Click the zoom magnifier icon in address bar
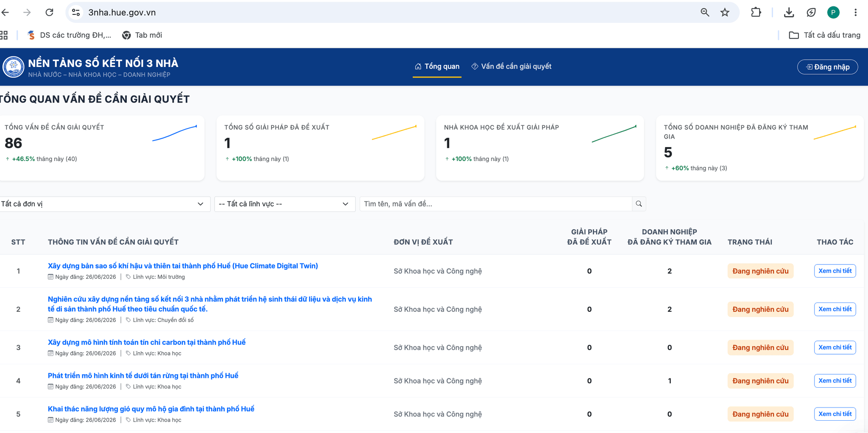Image resolution: width=868 pixels, height=433 pixels. [705, 12]
